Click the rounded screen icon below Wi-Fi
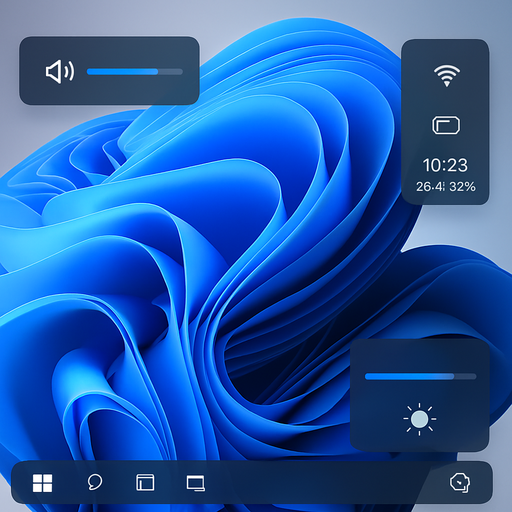Image resolution: width=512 pixels, height=512 pixels. (446, 125)
